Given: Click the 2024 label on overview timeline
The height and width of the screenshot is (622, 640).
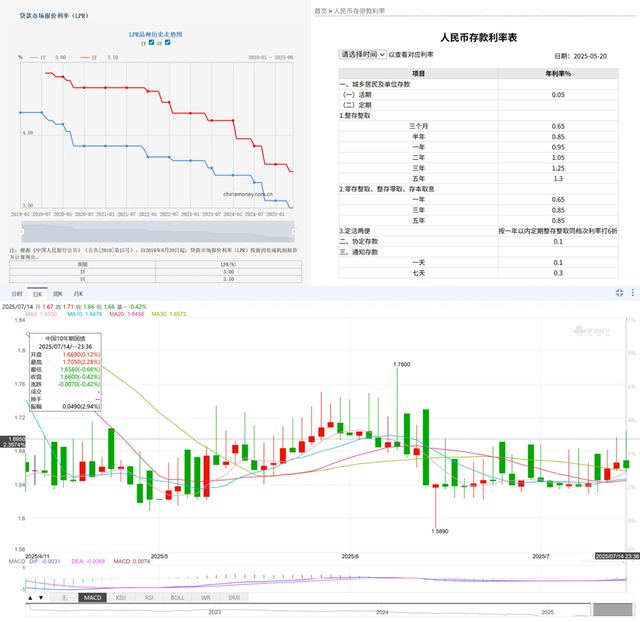Looking at the screenshot, I should (x=382, y=612).
